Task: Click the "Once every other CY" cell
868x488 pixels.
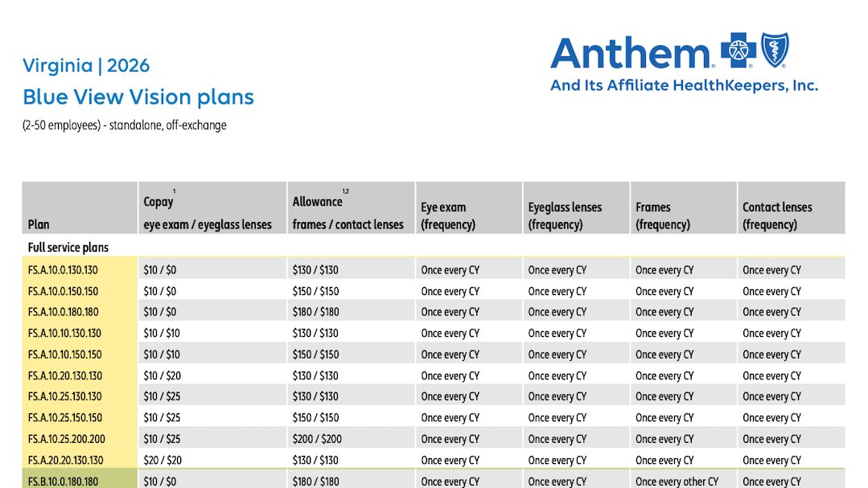Action: (677, 482)
